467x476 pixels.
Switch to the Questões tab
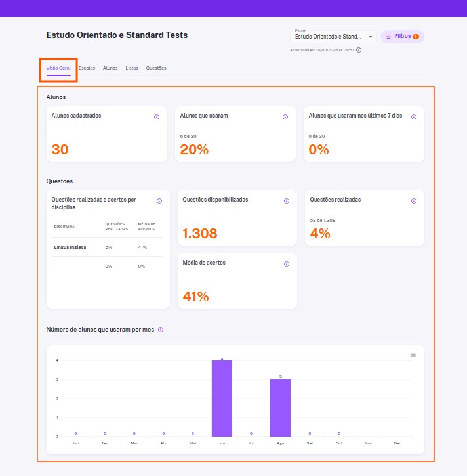pos(156,68)
